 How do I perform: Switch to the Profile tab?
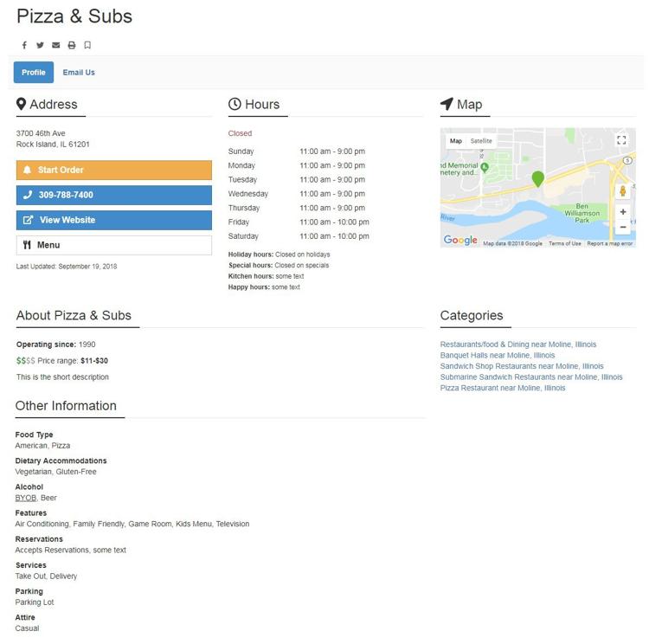point(34,72)
